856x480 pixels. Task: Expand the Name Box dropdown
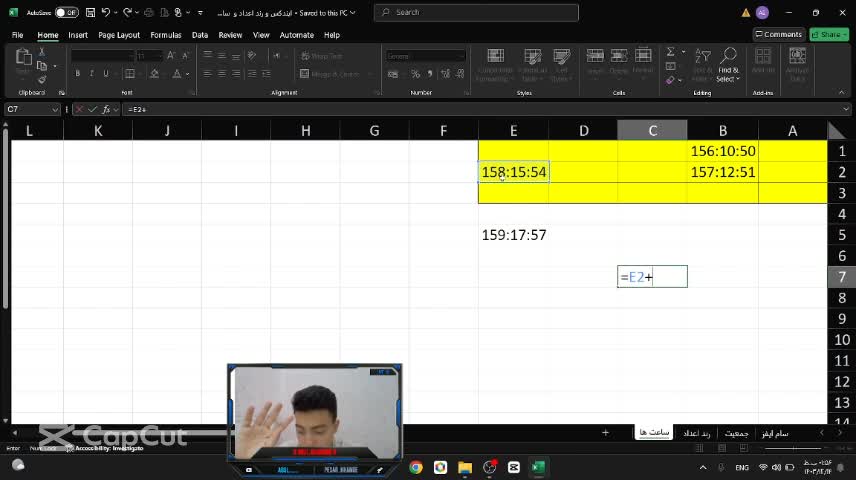(x=55, y=109)
